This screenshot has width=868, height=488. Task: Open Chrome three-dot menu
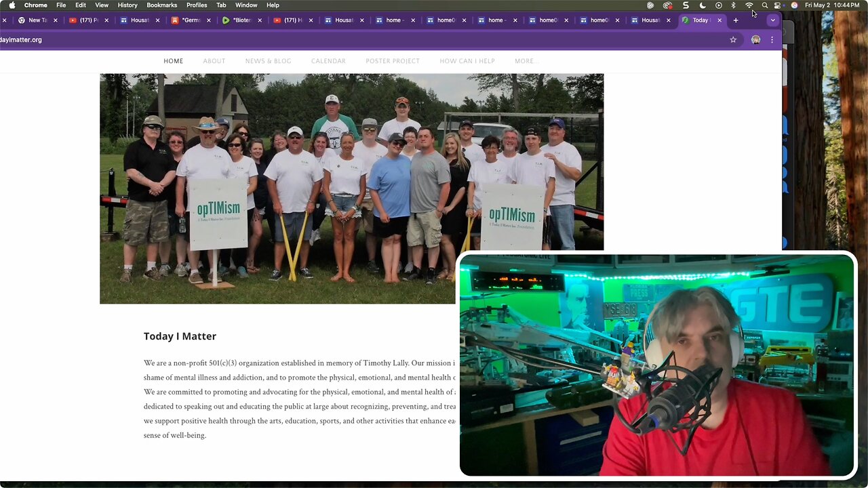click(772, 40)
